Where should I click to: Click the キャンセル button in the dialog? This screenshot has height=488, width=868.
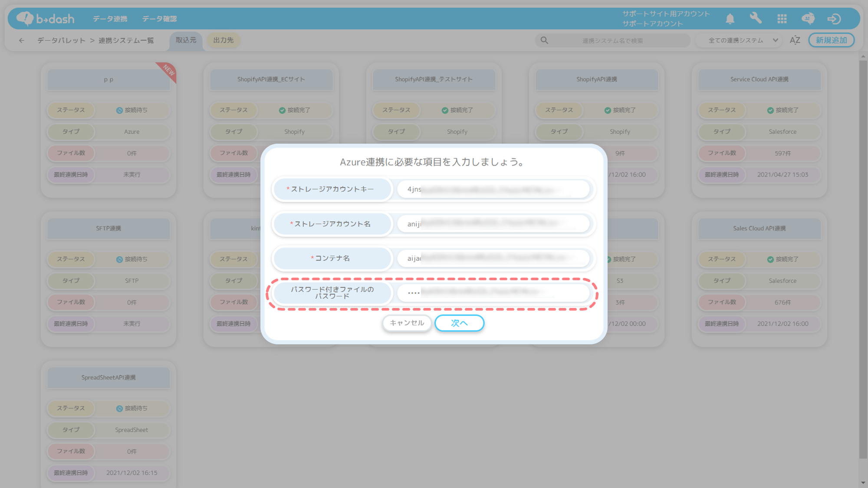click(x=407, y=323)
